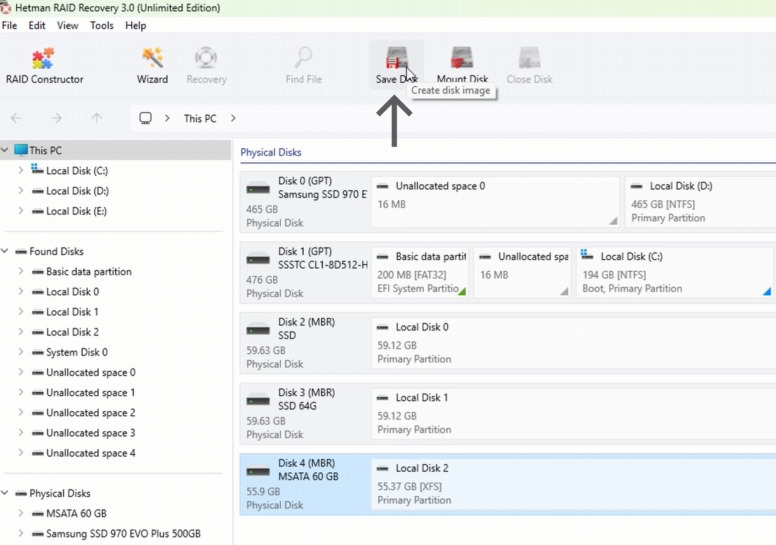Click Save Disk to create disk image
The image size is (776, 545).
pyautogui.click(x=396, y=65)
